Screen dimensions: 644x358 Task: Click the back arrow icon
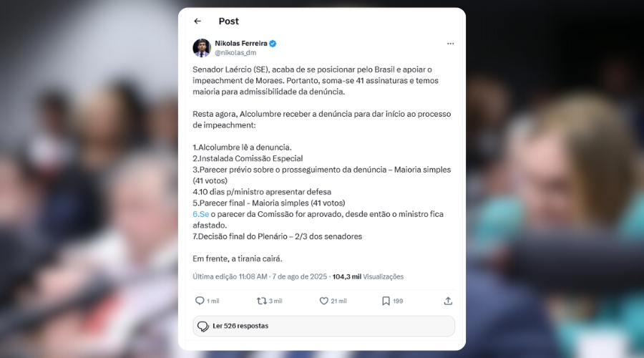[x=197, y=21]
